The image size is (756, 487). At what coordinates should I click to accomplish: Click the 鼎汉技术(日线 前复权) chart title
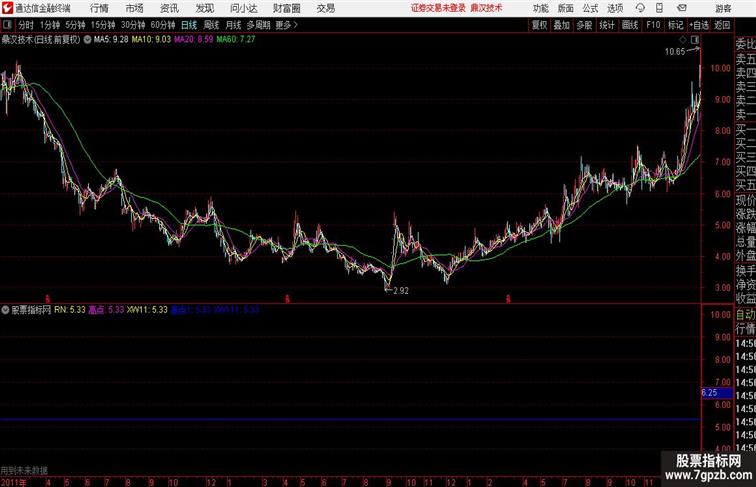(40, 40)
